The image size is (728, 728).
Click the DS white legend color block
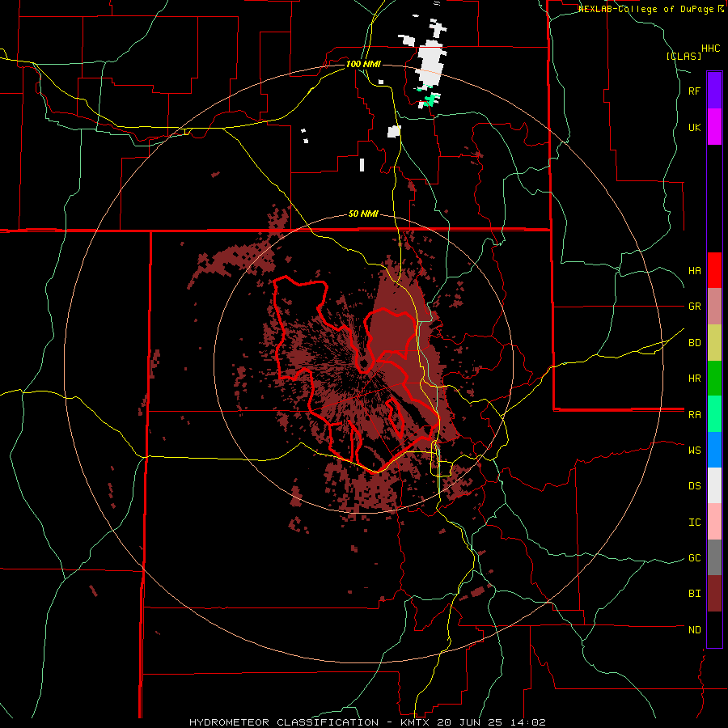coord(714,485)
